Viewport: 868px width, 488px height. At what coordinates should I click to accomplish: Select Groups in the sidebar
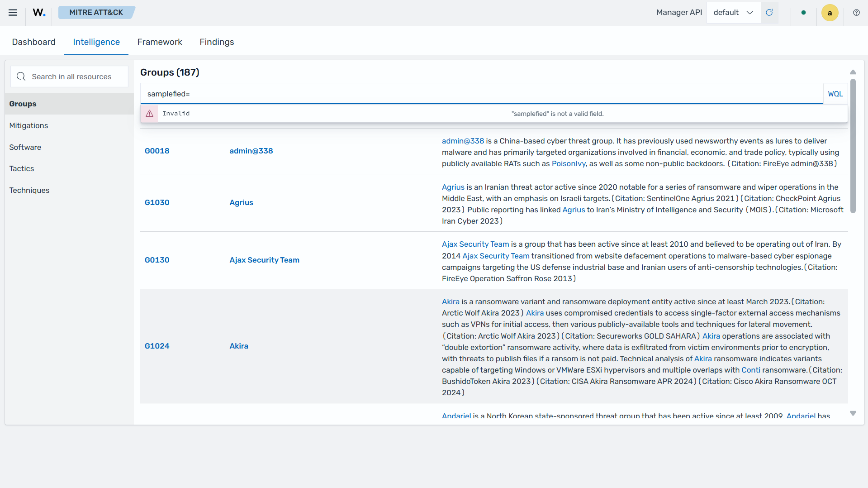(69, 104)
